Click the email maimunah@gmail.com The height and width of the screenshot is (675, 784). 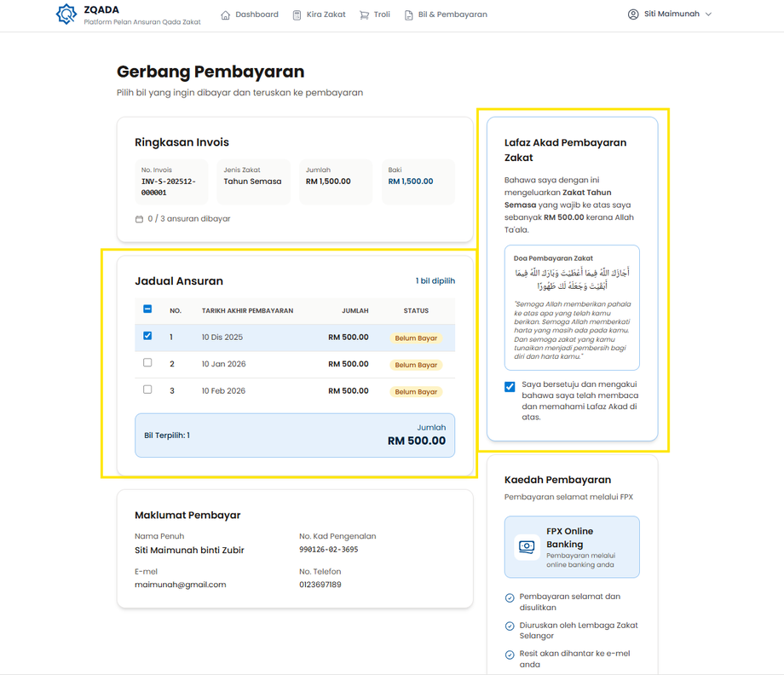pos(180,585)
